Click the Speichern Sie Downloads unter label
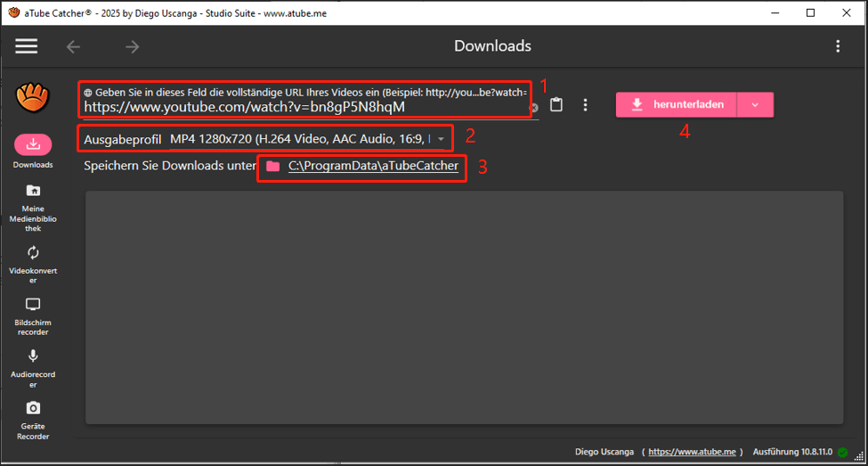 point(170,166)
